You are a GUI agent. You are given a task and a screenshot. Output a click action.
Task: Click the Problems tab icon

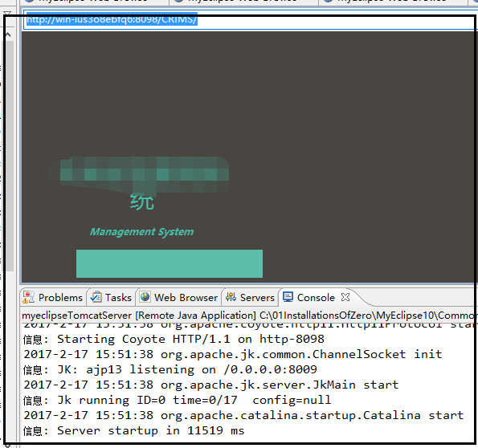(29, 297)
